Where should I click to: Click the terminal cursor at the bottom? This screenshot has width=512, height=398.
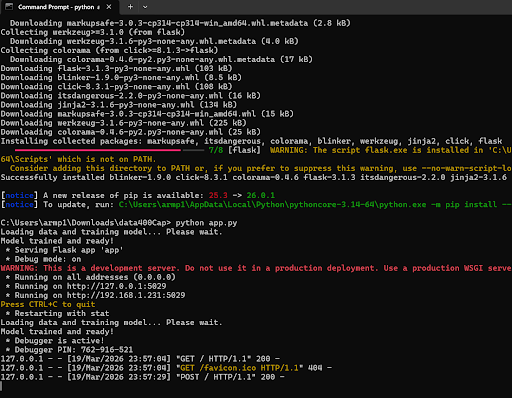click(x=1, y=386)
